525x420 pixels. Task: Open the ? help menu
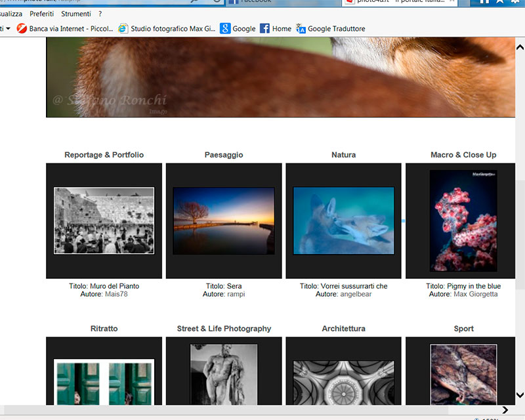100,14
